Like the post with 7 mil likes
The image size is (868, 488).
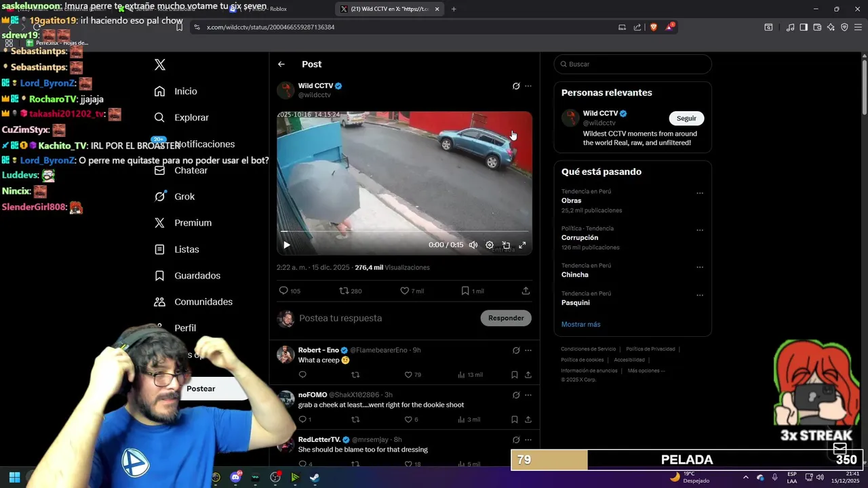[x=412, y=291]
